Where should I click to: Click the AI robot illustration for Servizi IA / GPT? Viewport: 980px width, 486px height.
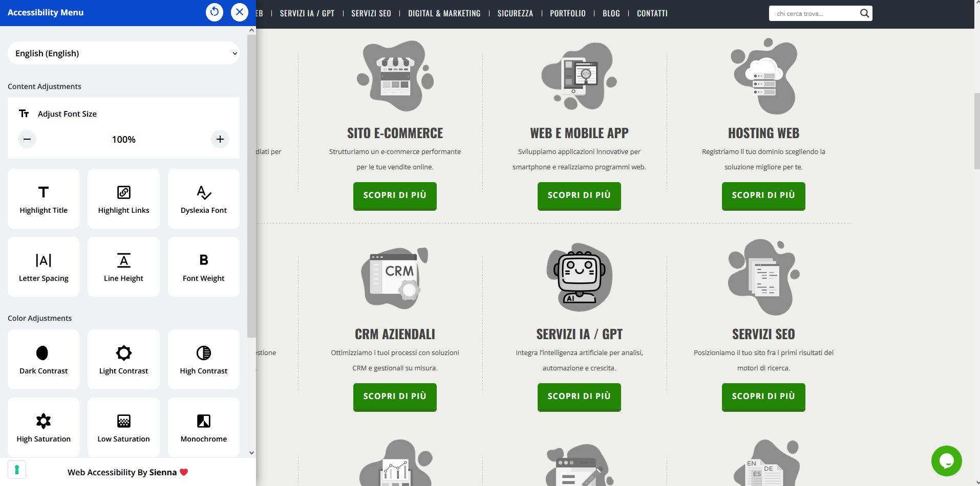pyautogui.click(x=579, y=277)
